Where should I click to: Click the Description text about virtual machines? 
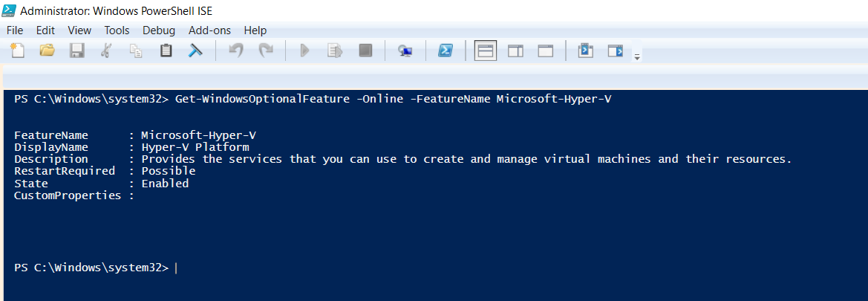click(x=466, y=159)
